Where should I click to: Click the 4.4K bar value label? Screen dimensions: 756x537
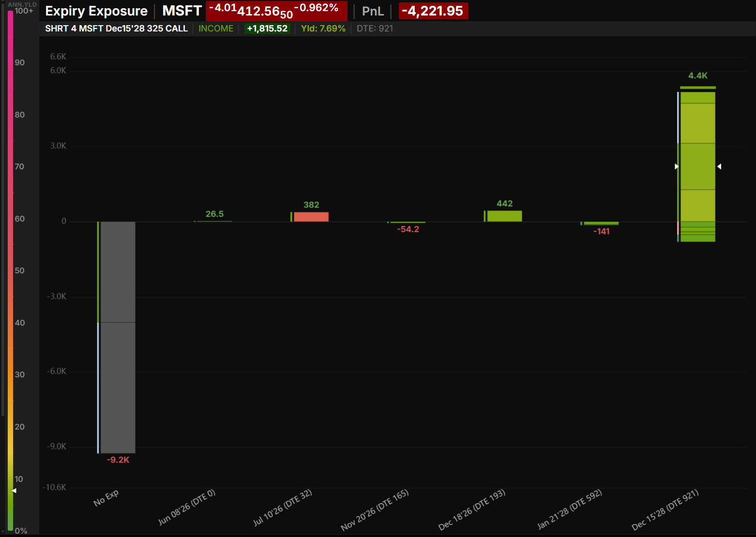click(698, 75)
